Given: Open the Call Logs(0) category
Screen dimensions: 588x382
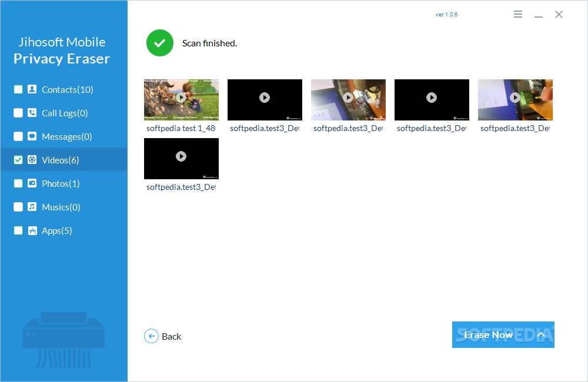Looking at the screenshot, I should 65,113.
